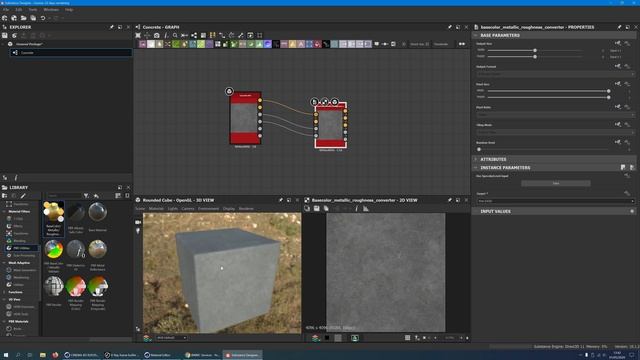This screenshot has width=640, height=360.
Task: Open the Tiling Mode dropdown
Action: pos(555,132)
